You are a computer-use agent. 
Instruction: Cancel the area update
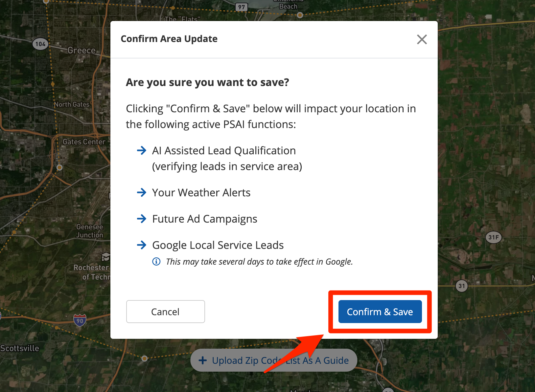[x=165, y=312]
